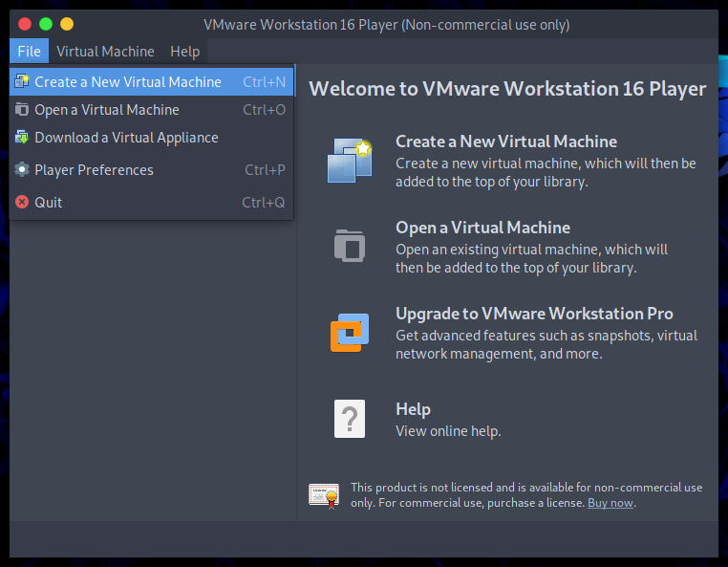Click the green window button in title bar
Image resolution: width=728 pixels, height=567 pixels.
[46, 24]
